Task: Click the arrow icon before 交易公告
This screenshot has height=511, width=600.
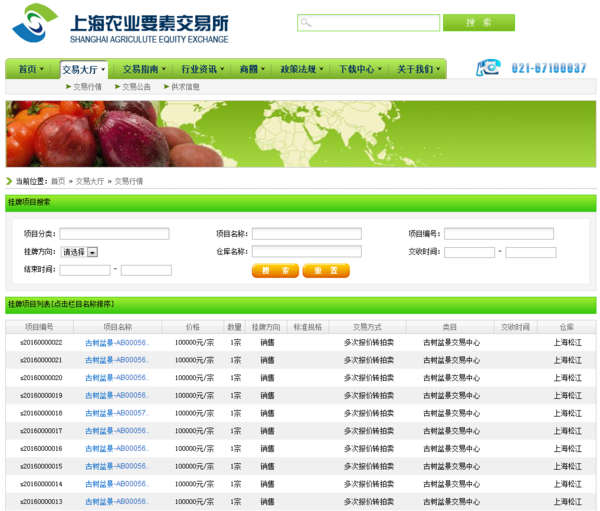Action: [117, 87]
